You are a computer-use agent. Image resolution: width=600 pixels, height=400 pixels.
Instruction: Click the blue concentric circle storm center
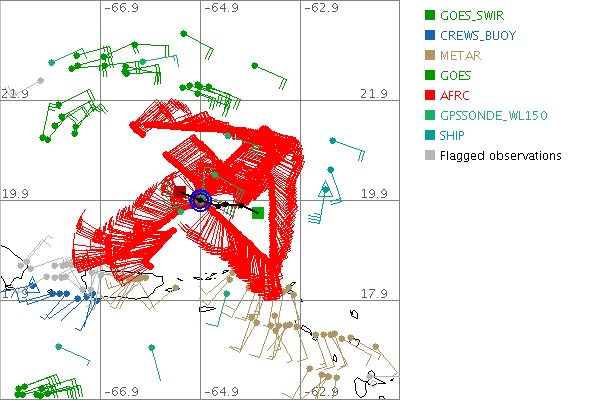coord(200,201)
